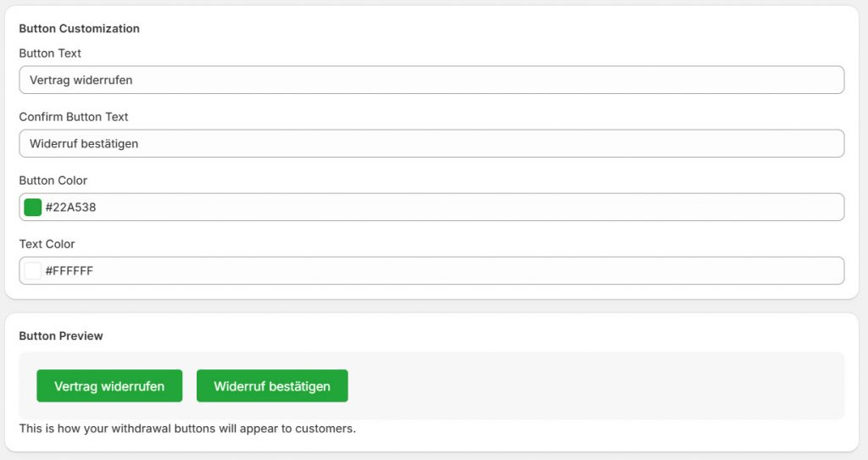Click the 'Button Text' label
Screen dimensions: 868x460
(50, 53)
